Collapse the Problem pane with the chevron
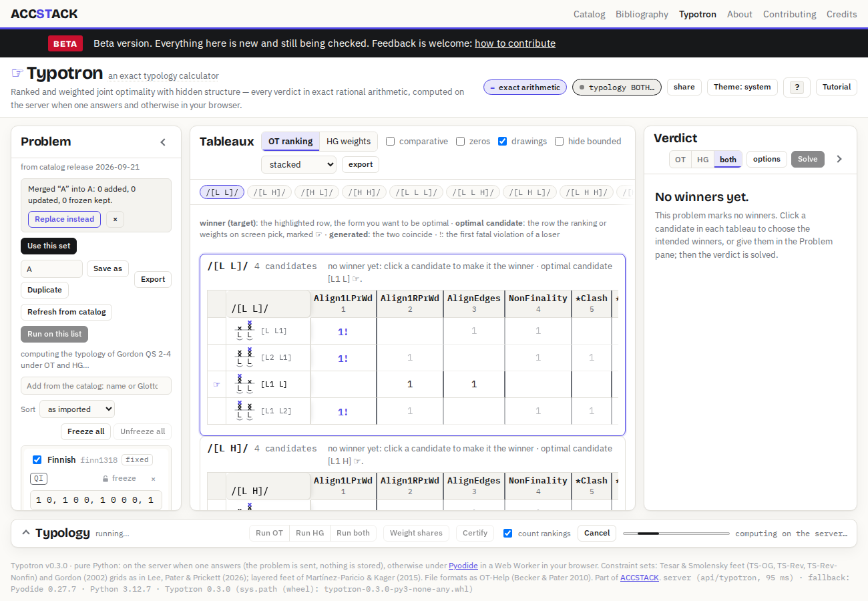The height and width of the screenshot is (601, 868). click(163, 142)
